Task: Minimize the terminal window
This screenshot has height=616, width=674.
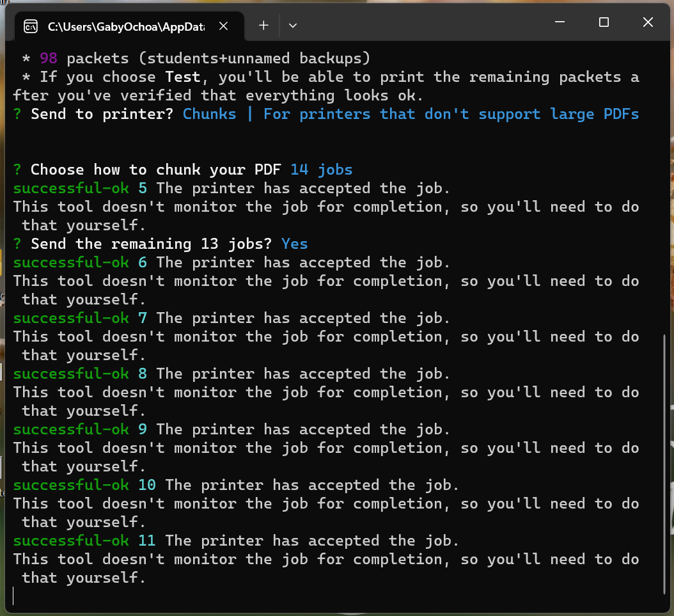Action: [560, 22]
